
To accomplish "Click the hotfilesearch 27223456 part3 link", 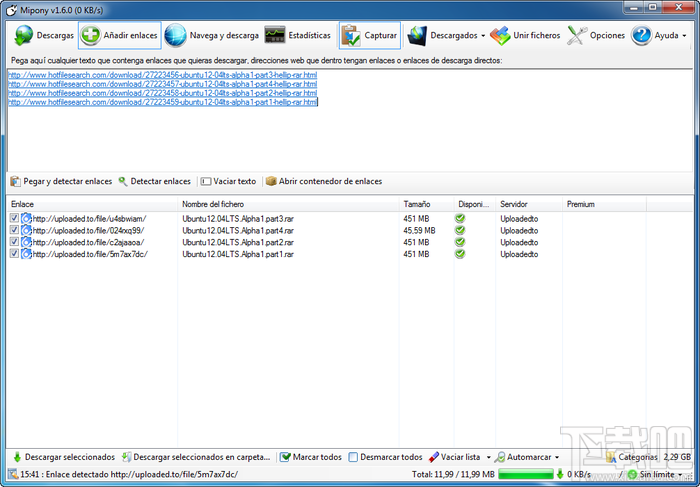I will [x=162, y=75].
